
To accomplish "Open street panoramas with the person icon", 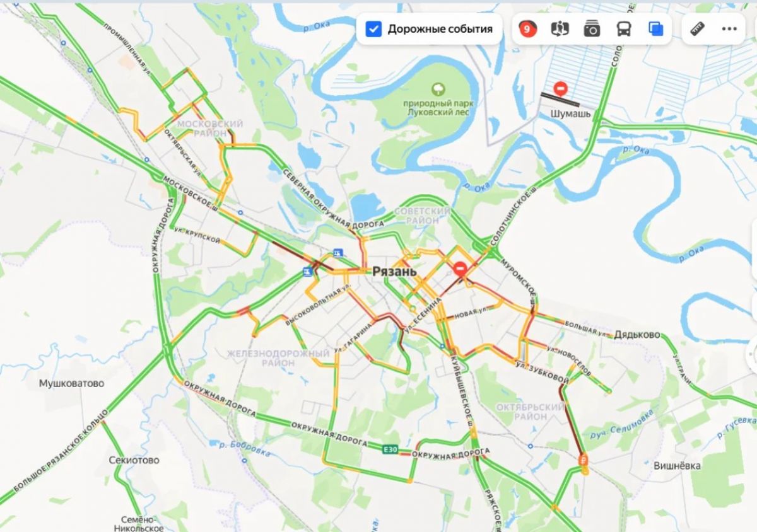I will tap(560, 29).
